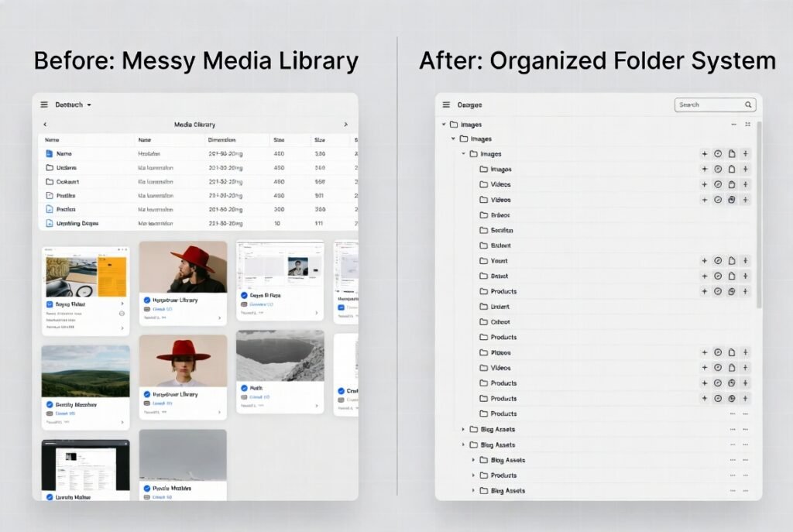This screenshot has width=793, height=532.
Task: Click the file icon on the Bntuct row
Action: click(x=732, y=276)
